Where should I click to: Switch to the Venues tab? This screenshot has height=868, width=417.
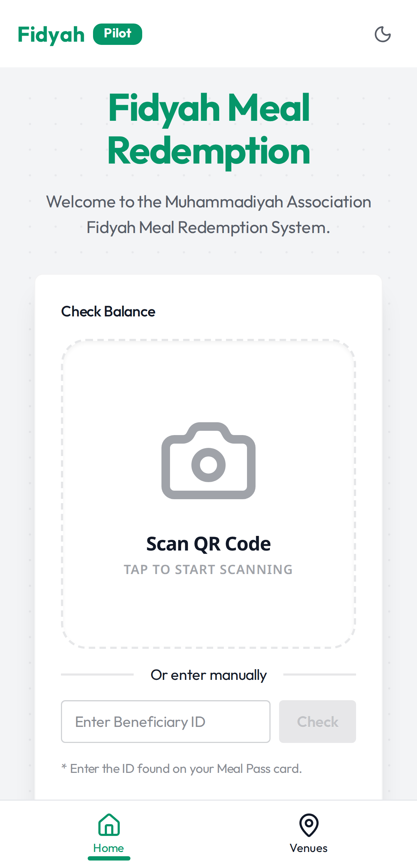(309, 836)
